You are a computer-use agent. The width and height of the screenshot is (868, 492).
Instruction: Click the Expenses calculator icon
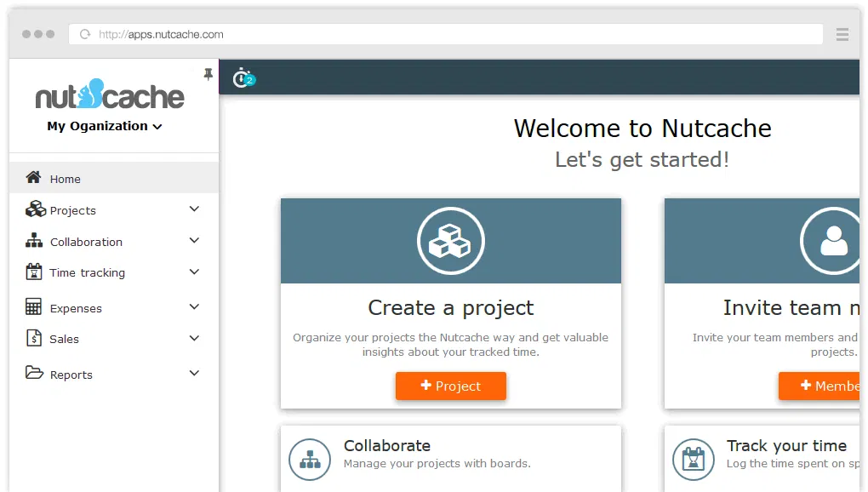pyautogui.click(x=34, y=306)
